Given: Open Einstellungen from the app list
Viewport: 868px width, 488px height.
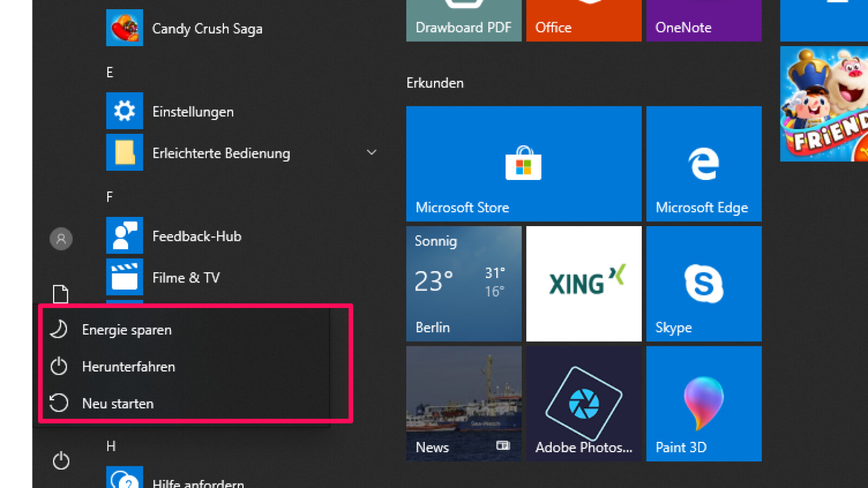Looking at the screenshot, I should tap(193, 111).
